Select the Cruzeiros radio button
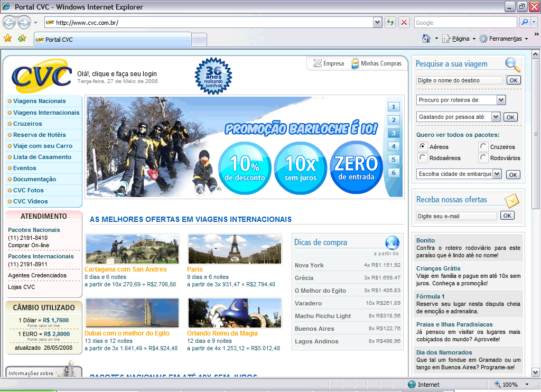This screenshot has width=541, height=392. coord(483,146)
